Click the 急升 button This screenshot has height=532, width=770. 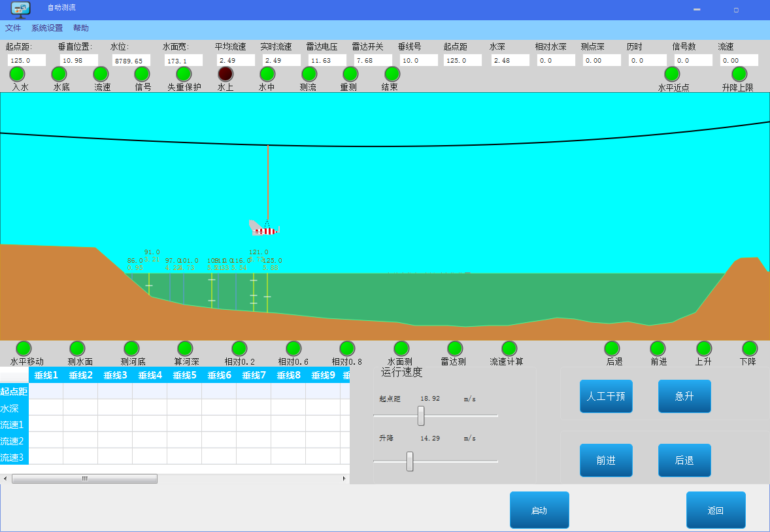(x=684, y=396)
